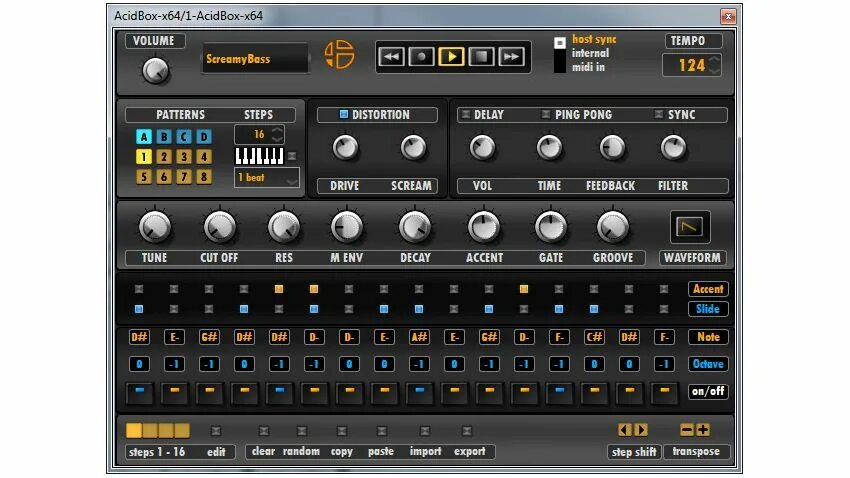
Task: Toggle the edit mode checkbox
Action: click(x=216, y=431)
